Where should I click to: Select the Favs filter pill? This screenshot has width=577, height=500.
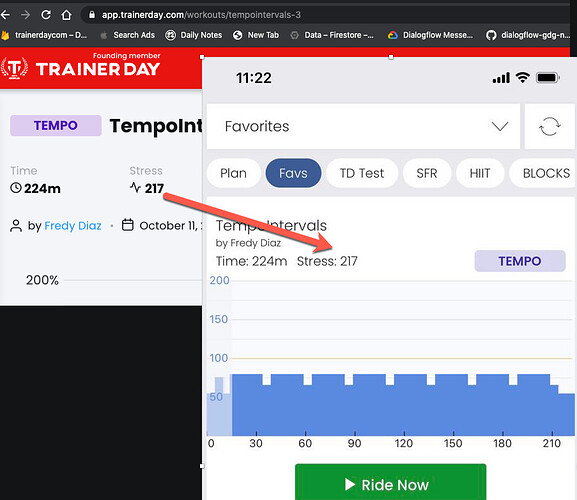pyautogui.click(x=293, y=173)
